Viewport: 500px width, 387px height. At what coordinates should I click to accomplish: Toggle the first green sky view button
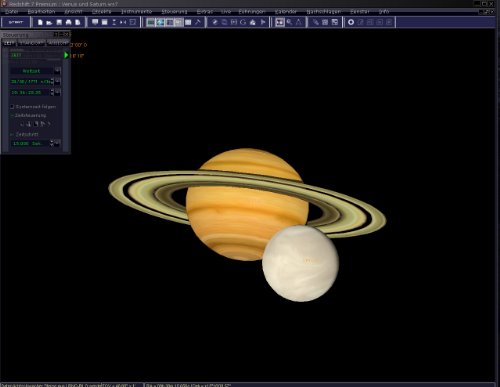tap(151, 22)
